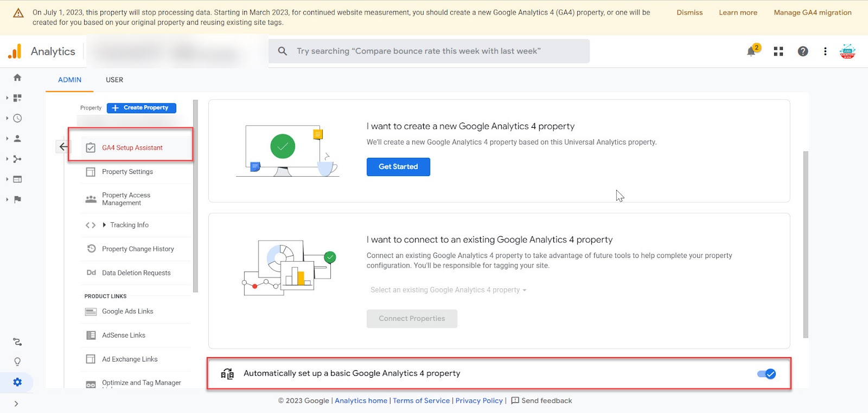Image resolution: width=868 pixels, height=413 pixels.
Task: Expand the Audience sidebar arrow
Action: [x=7, y=139]
